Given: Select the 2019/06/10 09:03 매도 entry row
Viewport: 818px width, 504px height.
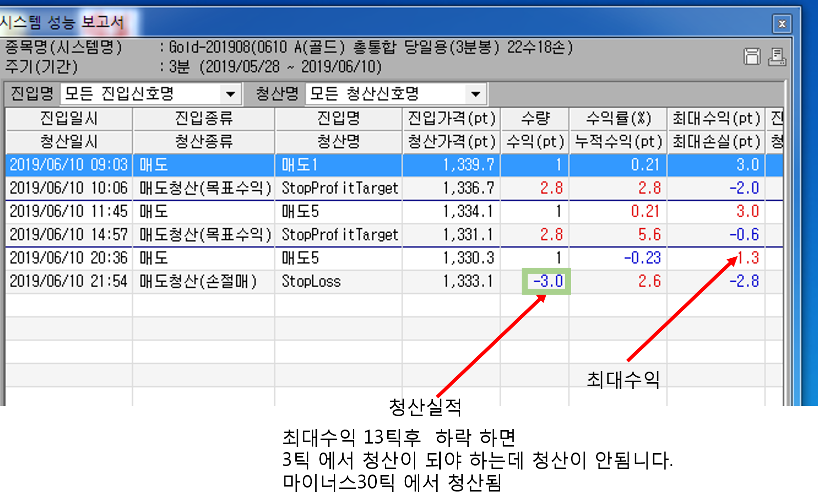Looking at the screenshot, I should 394,165.
